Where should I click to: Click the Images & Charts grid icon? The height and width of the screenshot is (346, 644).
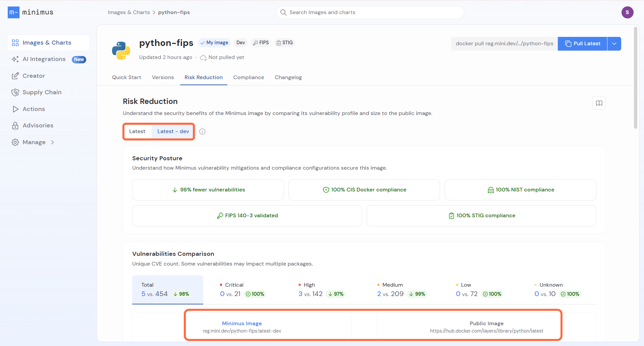coord(15,43)
